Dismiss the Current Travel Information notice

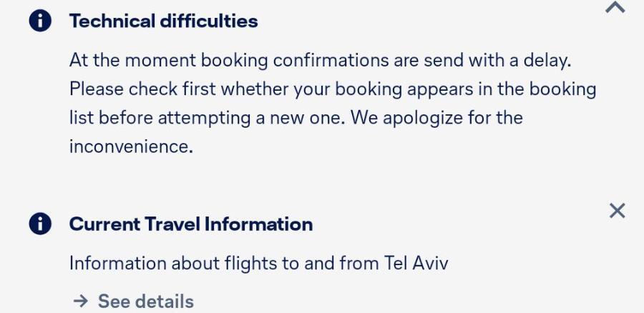(x=617, y=211)
